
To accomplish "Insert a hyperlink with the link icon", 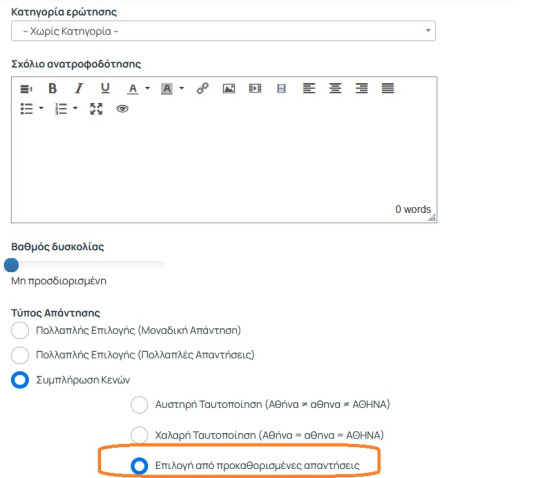I will click(202, 88).
